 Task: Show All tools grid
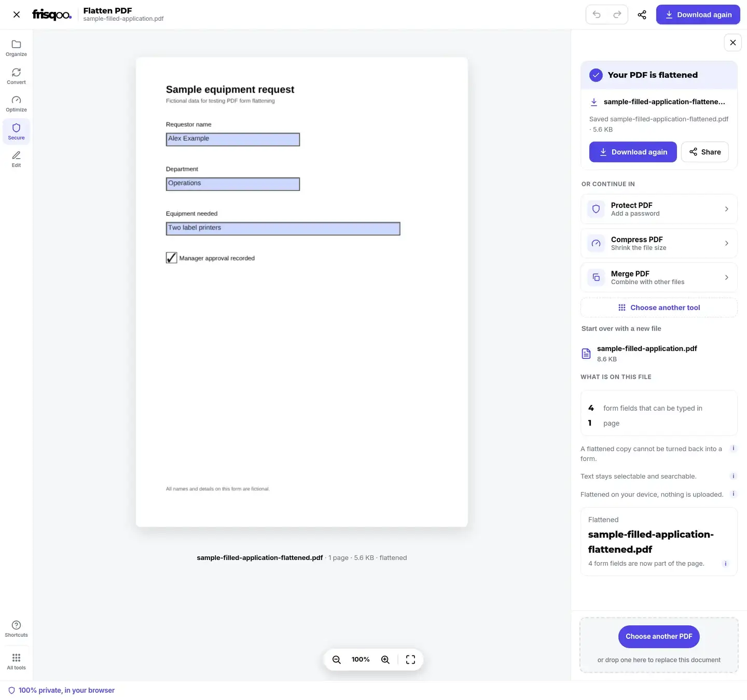pos(16,662)
